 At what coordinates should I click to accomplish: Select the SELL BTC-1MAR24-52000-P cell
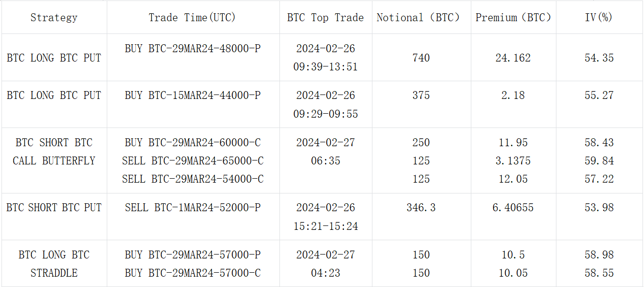click(192, 207)
